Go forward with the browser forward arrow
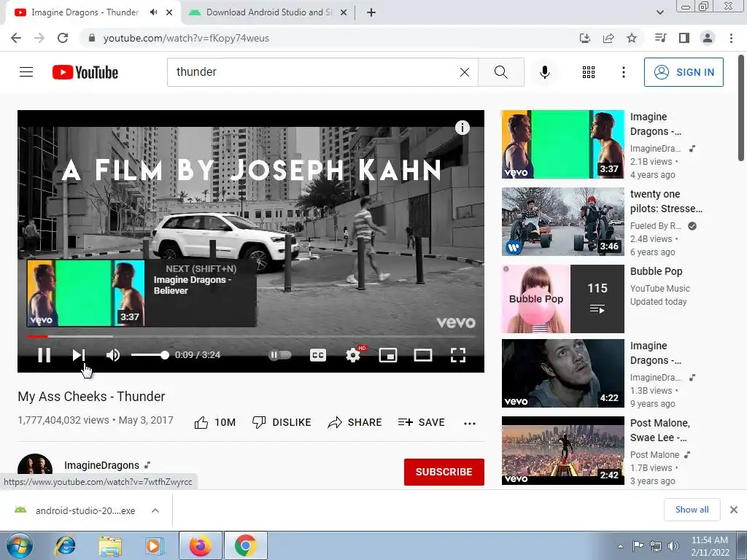Image resolution: width=747 pixels, height=560 pixels. 39,38
